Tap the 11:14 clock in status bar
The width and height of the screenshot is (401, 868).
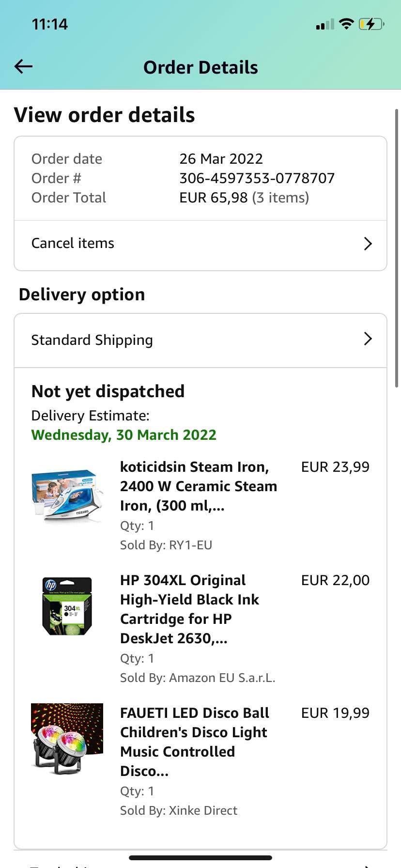tap(50, 24)
